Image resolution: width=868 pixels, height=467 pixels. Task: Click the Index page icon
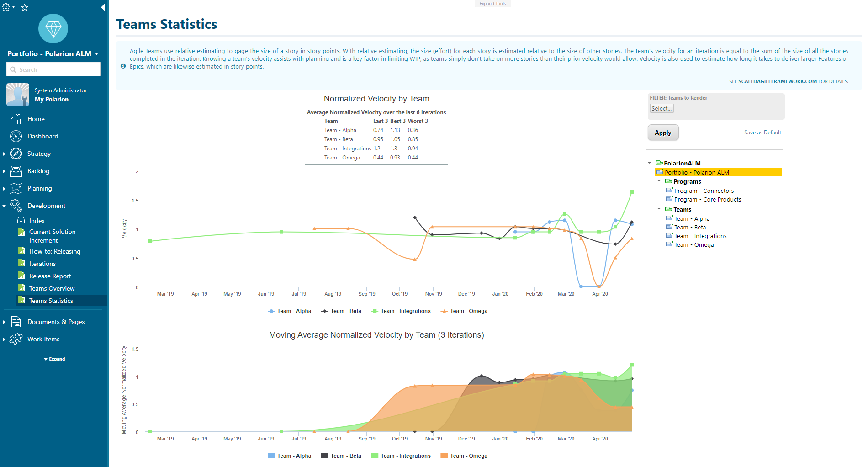21,220
